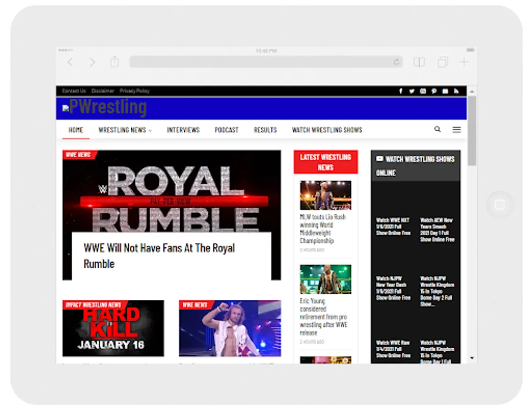Image resolution: width=532 pixels, height=410 pixels.
Task: Open Disclaimer link
Action: click(x=103, y=91)
